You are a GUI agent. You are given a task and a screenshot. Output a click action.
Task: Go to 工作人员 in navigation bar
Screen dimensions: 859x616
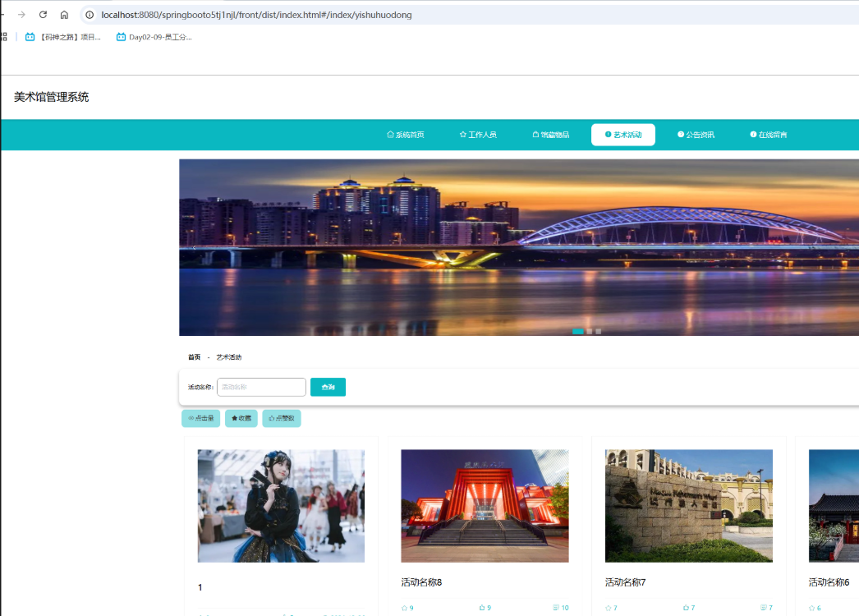(478, 135)
